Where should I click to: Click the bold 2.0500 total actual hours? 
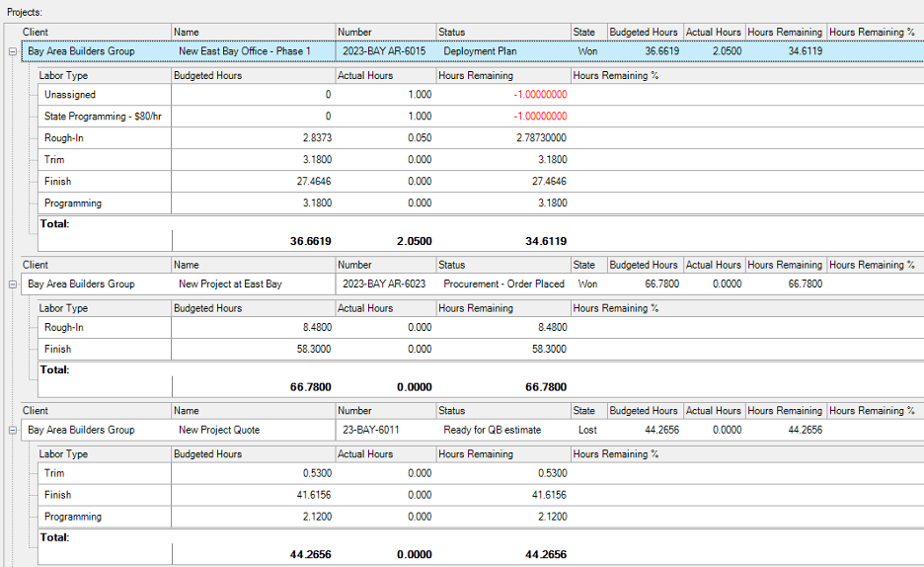pyautogui.click(x=415, y=241)
